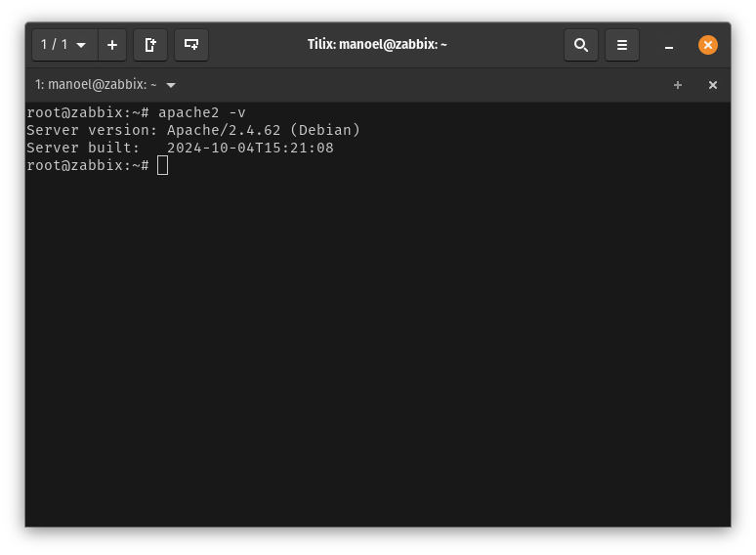This screenshot has height=555, width=756.
Task: Open the find in terminal search
Action: coord(580,45)
